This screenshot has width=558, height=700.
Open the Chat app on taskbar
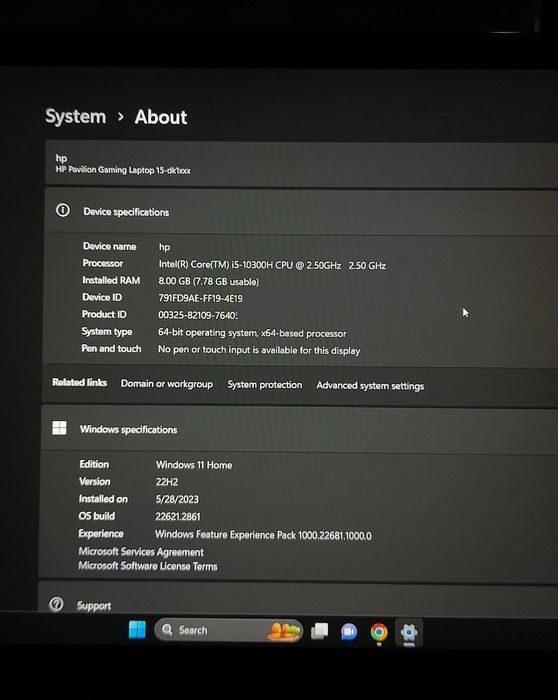click(349, 632)
